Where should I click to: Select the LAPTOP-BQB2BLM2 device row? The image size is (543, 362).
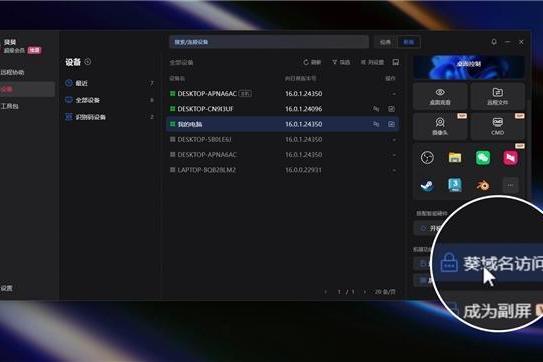[283, 170]
